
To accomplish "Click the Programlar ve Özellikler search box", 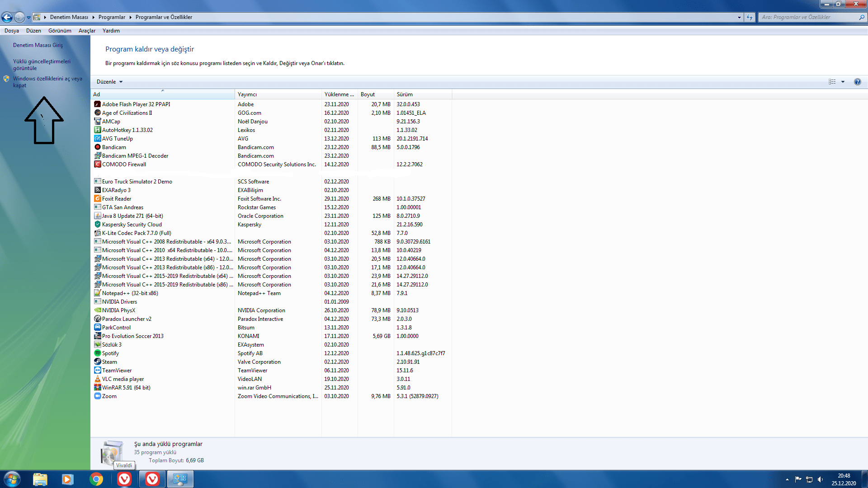I will [x=809, y=17].
